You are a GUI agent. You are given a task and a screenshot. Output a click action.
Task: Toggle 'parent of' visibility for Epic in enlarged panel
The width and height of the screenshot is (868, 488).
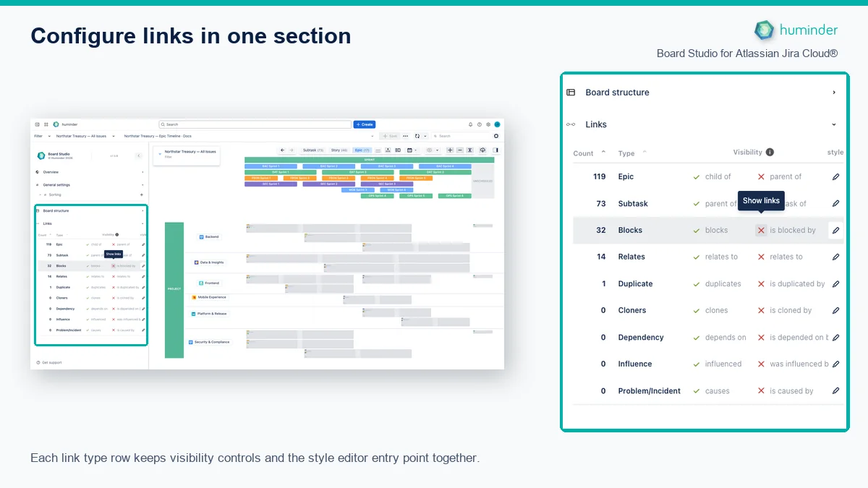(x=761, y=176)
